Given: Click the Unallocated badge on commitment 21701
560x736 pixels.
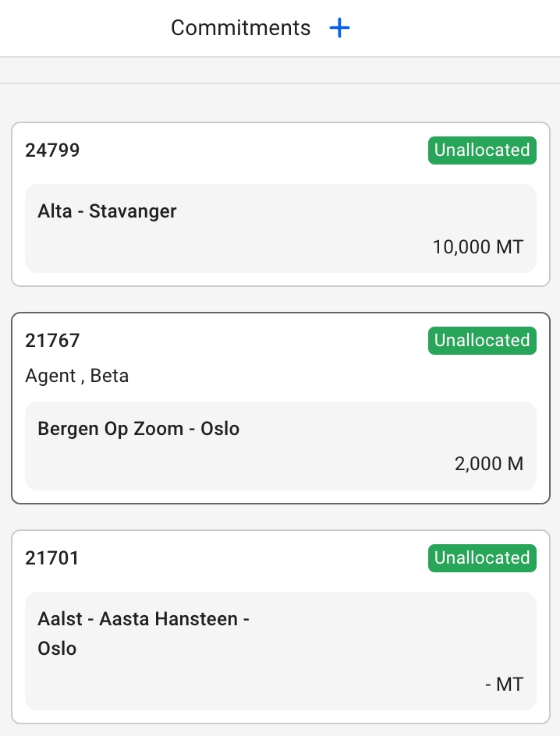Looking at the screenshot, I should coord(481,558).
